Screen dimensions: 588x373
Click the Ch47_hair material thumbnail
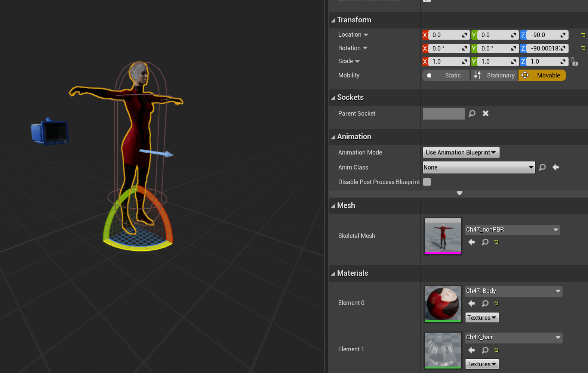pos(443,351)
